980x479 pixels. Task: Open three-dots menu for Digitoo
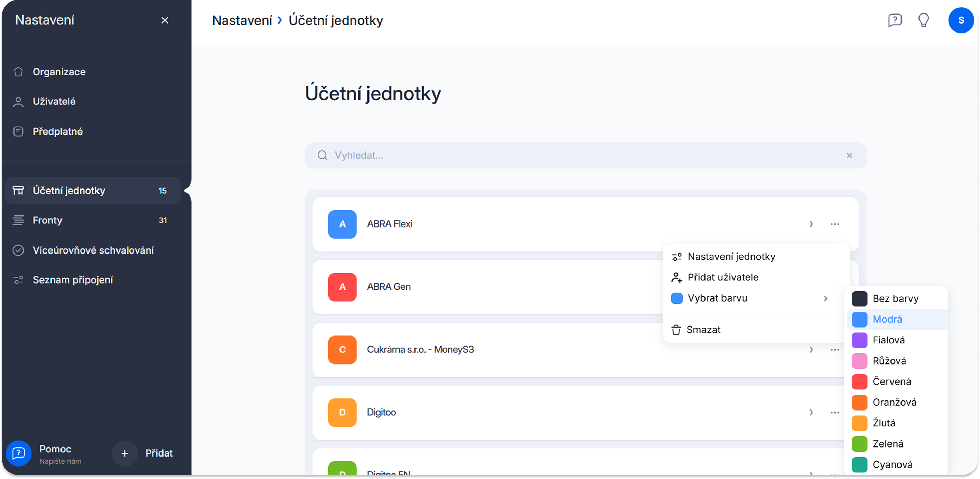click(x=835, y=412)
